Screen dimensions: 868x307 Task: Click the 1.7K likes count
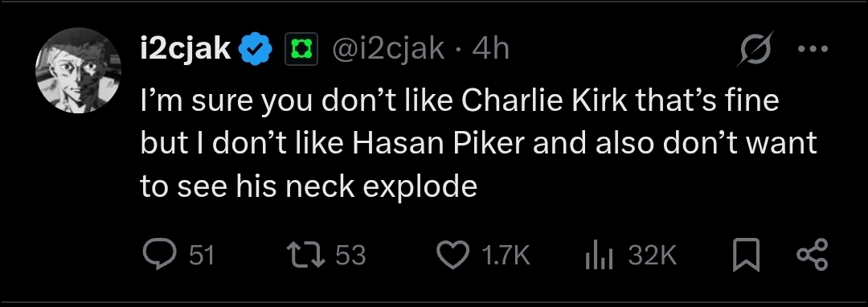click(x=506, y=256)
